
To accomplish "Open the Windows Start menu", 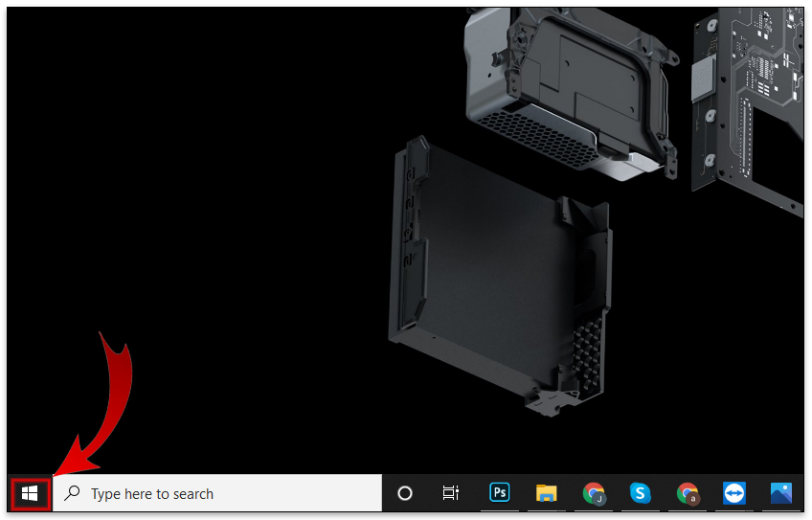I will (x=30, y=493).
